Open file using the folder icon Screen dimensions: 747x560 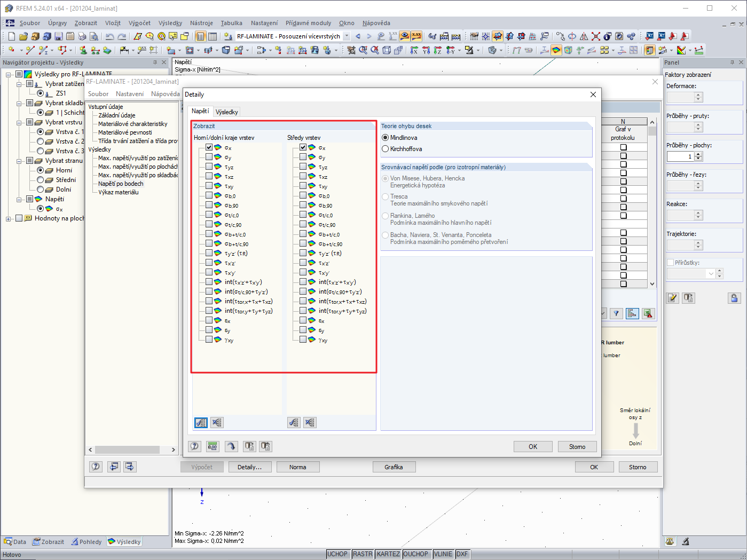(x=23, y=36)
